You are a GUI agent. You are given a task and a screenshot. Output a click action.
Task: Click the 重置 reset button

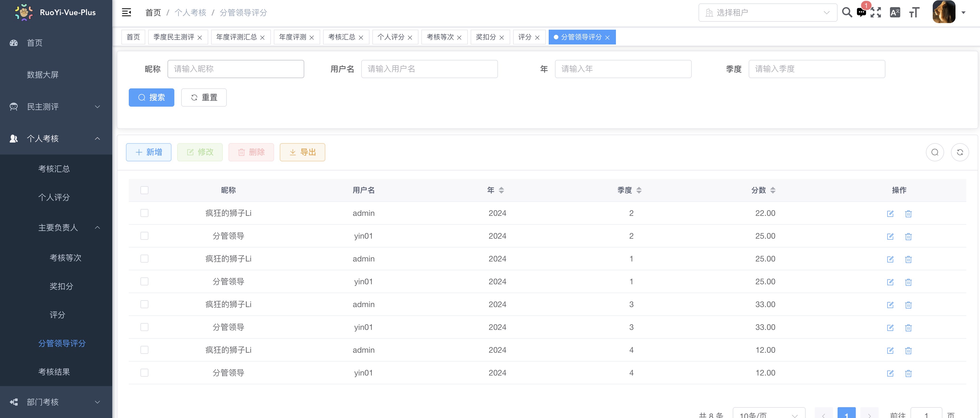(204, 98)
